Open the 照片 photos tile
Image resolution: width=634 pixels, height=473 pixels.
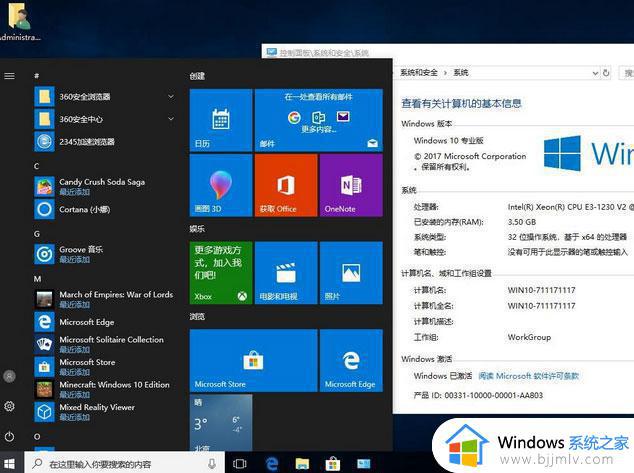coord(351,273)
